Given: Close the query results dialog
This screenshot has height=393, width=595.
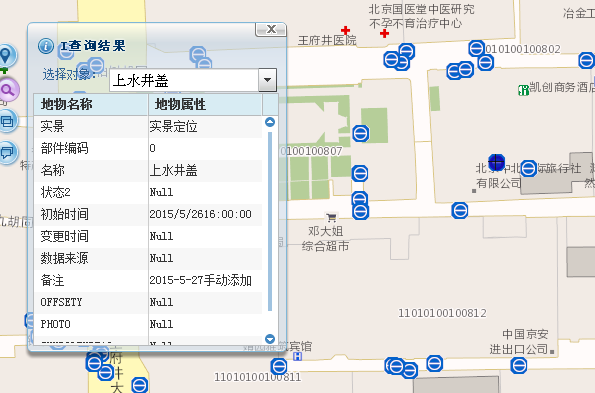Looking at the screenshot, I should (x=271, y=29).
